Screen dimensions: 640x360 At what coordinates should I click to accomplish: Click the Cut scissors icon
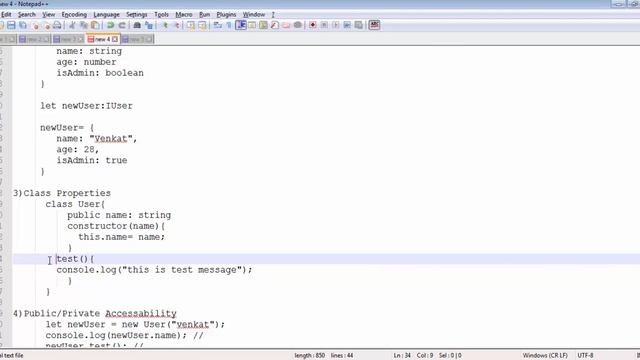(72, 25)
